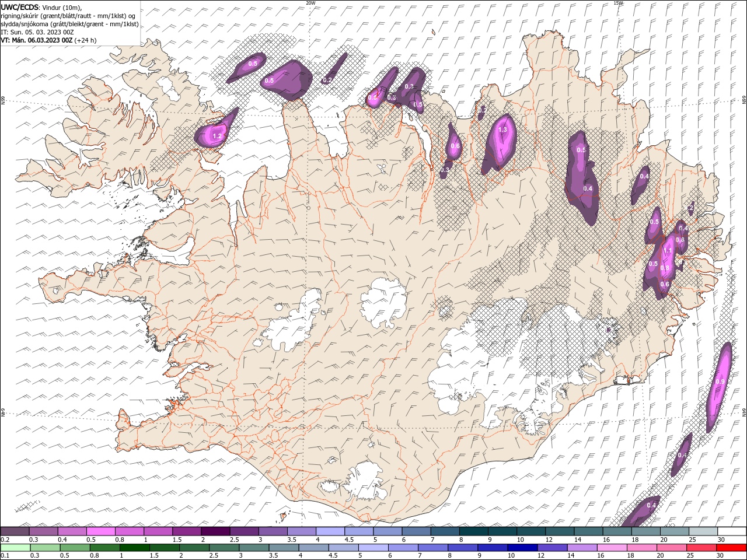Click the top-row legend label 12
747x560 pixels.
[550, 540]
